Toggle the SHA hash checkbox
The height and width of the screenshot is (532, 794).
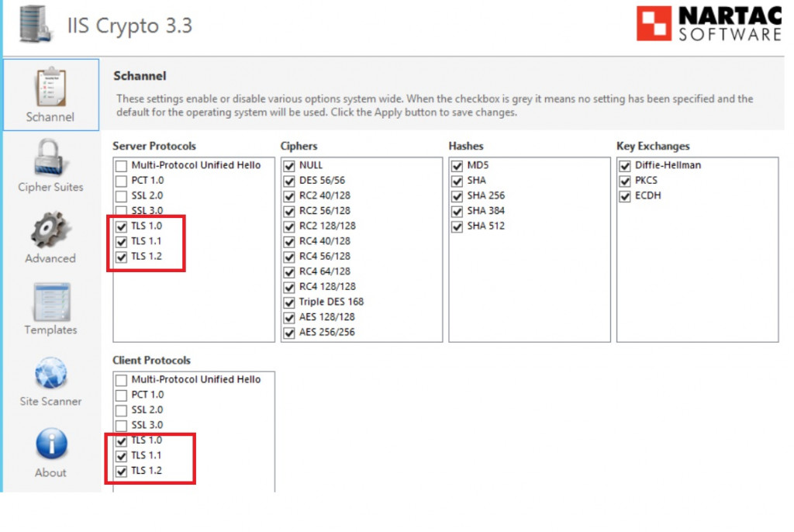tap(457, 181)
